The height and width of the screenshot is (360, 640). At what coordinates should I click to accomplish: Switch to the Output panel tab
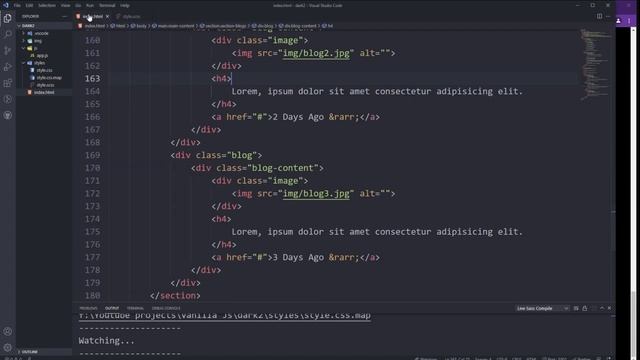click(x=112, y=308)
